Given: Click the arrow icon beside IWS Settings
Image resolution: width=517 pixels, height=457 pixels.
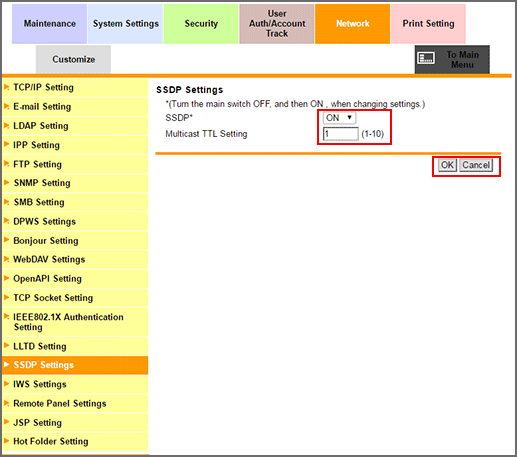Looking at the screenshot, I should click(x=6, y=384).
